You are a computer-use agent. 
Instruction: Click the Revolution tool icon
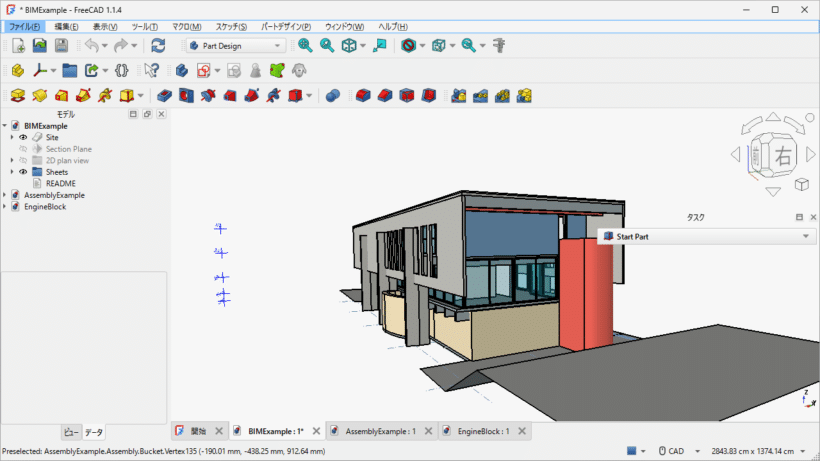[40, 96]
